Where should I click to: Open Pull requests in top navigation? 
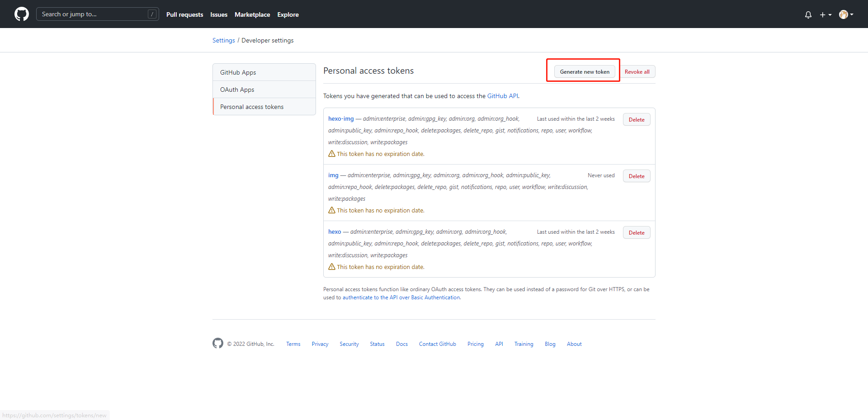pyautogui.click(x=184, y=14)
